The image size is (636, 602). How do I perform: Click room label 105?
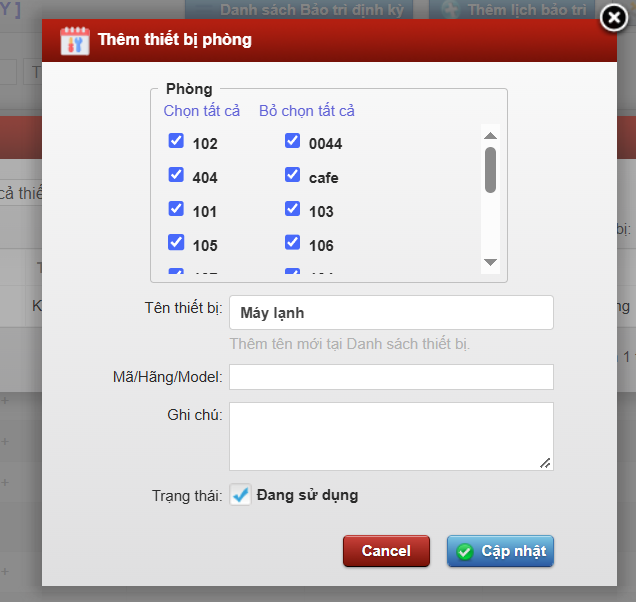(x=205, y=245)
